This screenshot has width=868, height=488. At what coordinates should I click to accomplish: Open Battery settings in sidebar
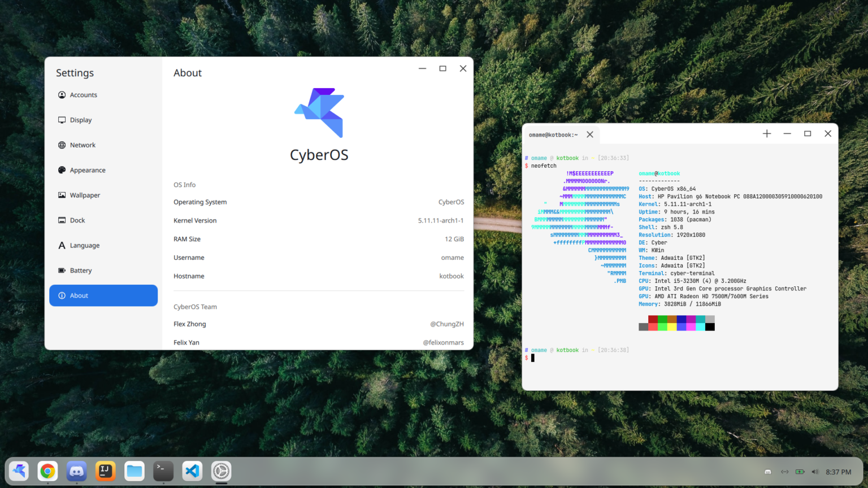(81, 270)
